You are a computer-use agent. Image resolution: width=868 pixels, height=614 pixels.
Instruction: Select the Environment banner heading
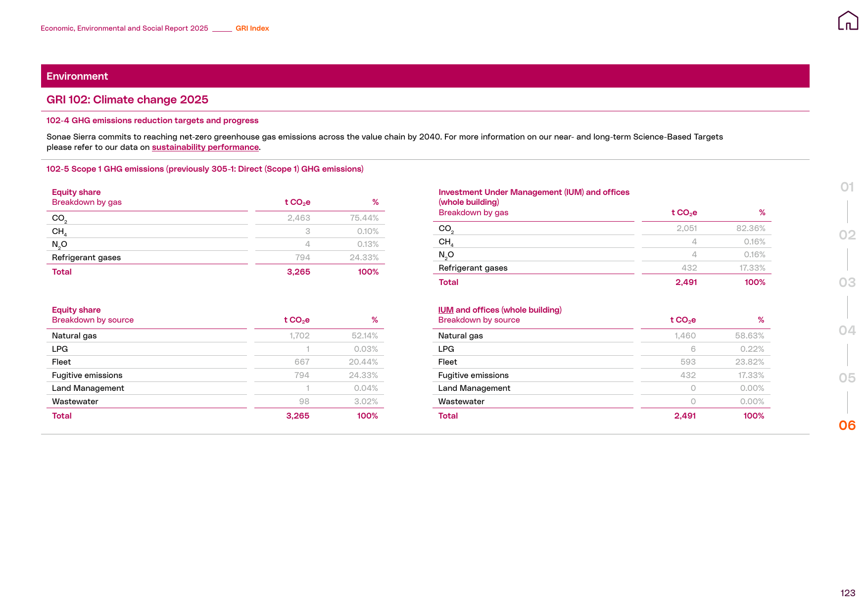[77, 76]
